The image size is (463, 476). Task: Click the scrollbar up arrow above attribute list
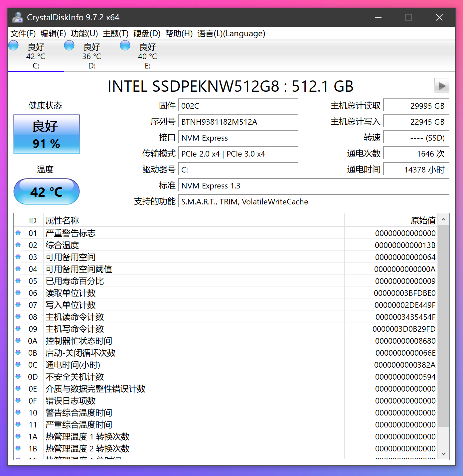(x=444, y=220)
